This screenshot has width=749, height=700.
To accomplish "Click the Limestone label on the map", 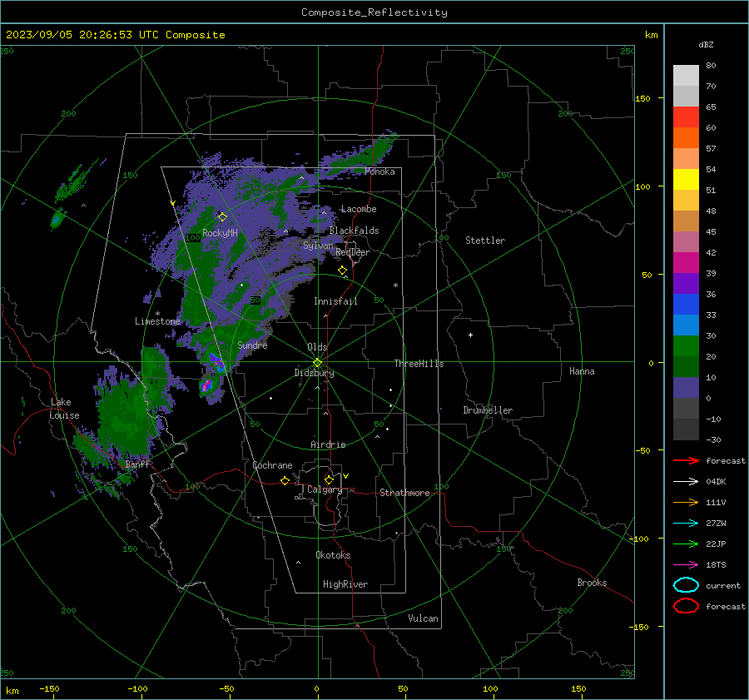I will point(157,321).
